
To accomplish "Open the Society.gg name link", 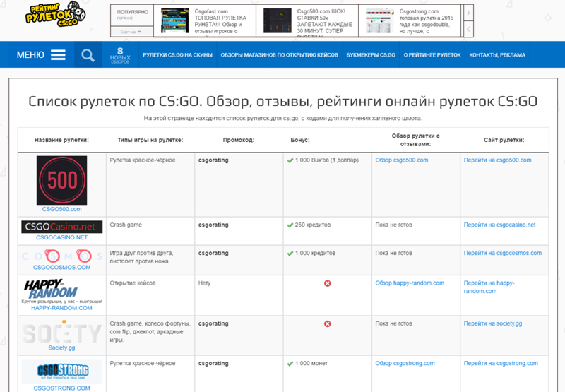I will click(61, 348).
